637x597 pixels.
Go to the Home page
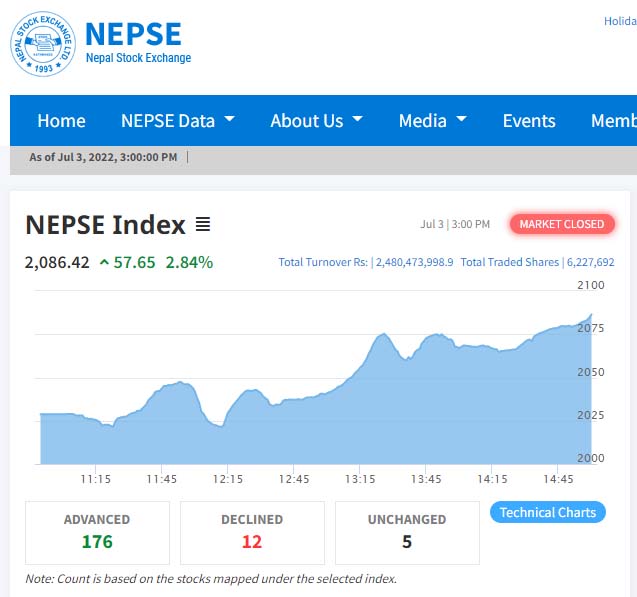point(61,121)
